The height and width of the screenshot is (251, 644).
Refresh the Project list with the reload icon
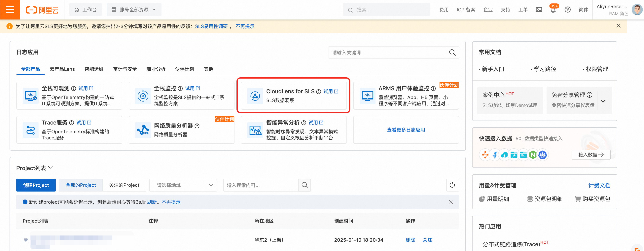click(x=452, y=185)
